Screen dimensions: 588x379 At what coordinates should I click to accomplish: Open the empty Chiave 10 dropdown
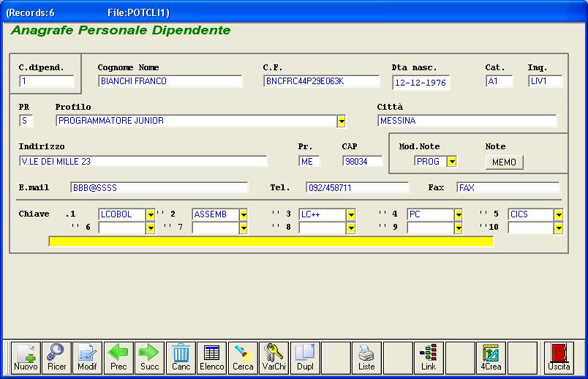tap(559, 228)
